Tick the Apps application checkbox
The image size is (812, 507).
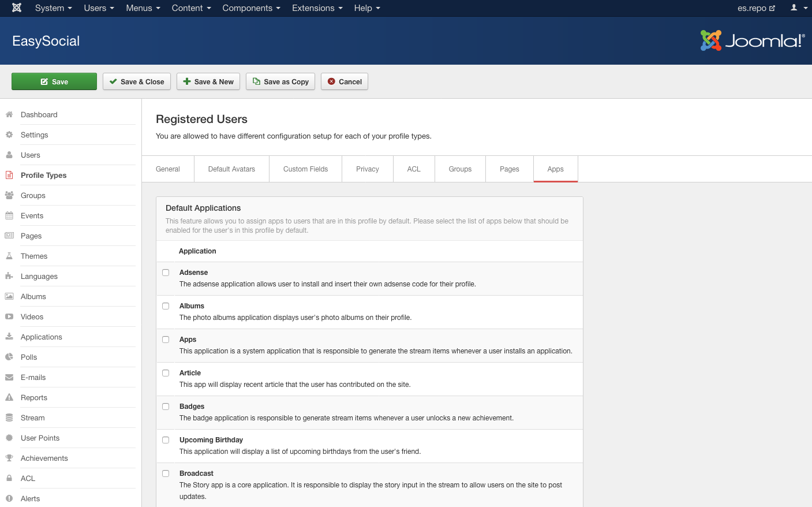pyautogui.click(x=166, y=340)
